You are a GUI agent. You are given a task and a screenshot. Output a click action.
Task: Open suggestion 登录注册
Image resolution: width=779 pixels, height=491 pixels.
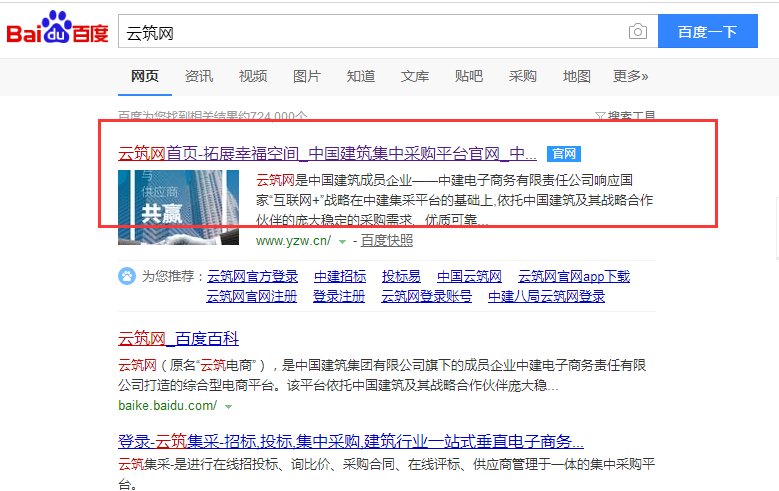click(339, 296)
